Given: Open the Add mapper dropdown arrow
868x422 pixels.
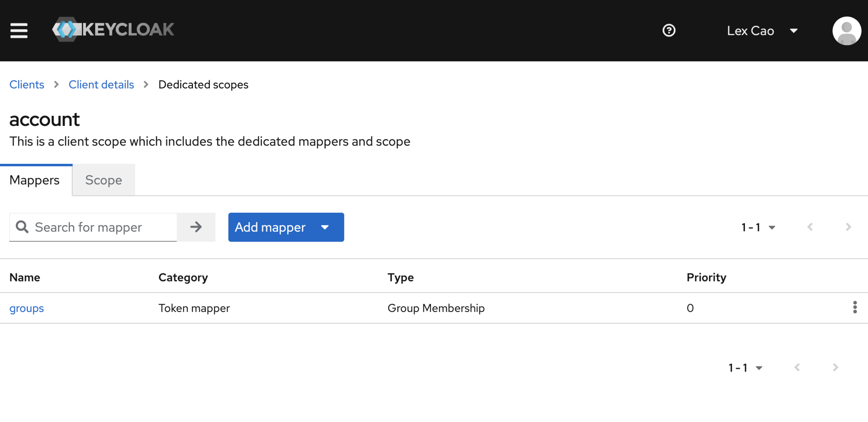Looking at the screenshot, I should point(325,227).
